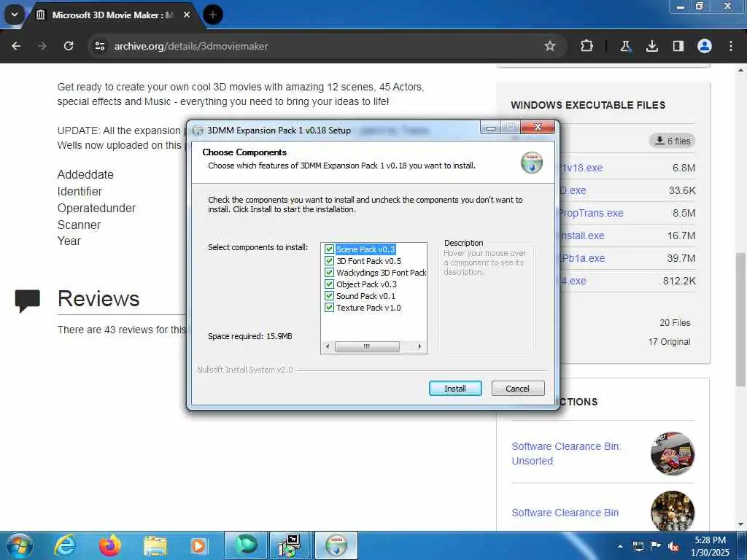Image resolution: width=747 pixels, height=560 pixels.
Task: Open Windows Media Player from taskbar
Action: point(198,545)
